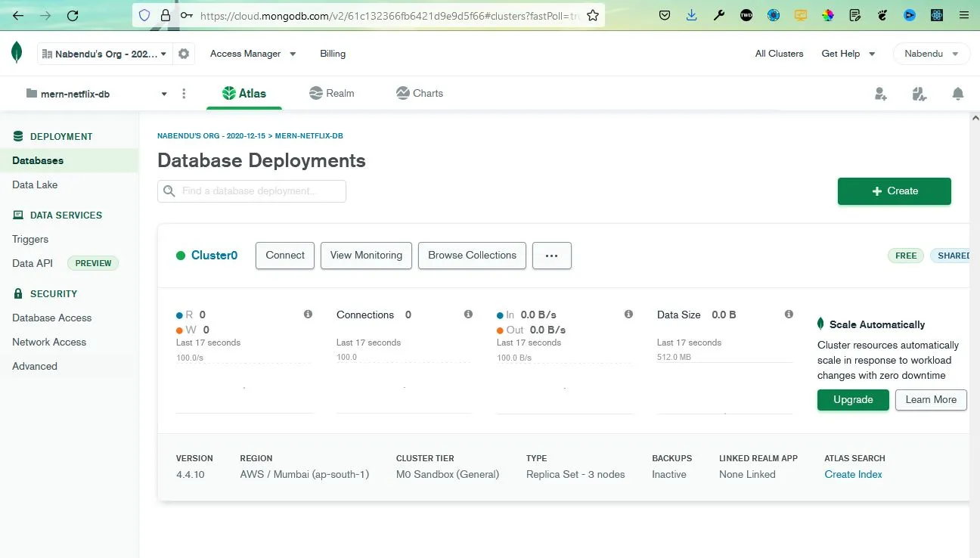Open project options three-dot menu
This screenshot has height=558, width=980.
(184, 94)
